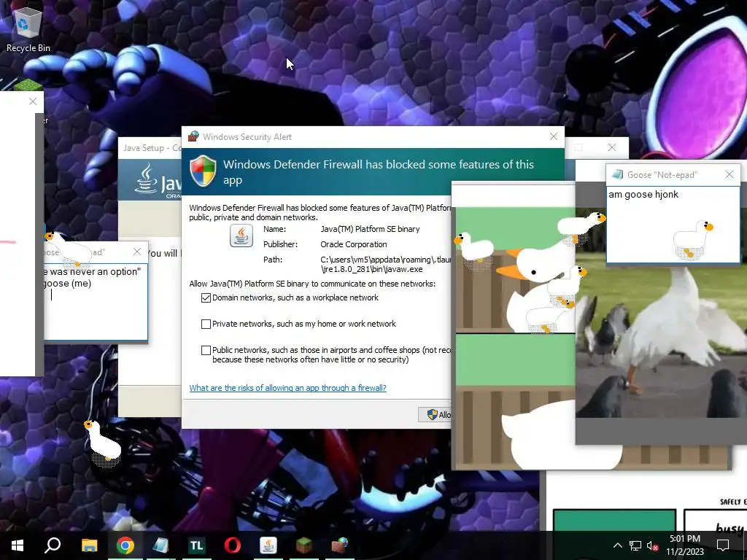
Task: Open the Windows Firewall taskbar icon
Action: [x=340, y=545]
